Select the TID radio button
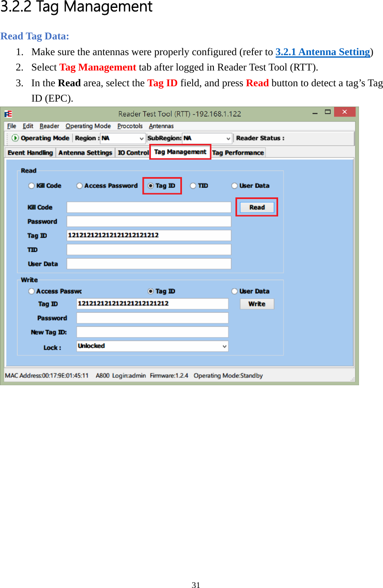This screenshot has width=383, height=588. 193,185
